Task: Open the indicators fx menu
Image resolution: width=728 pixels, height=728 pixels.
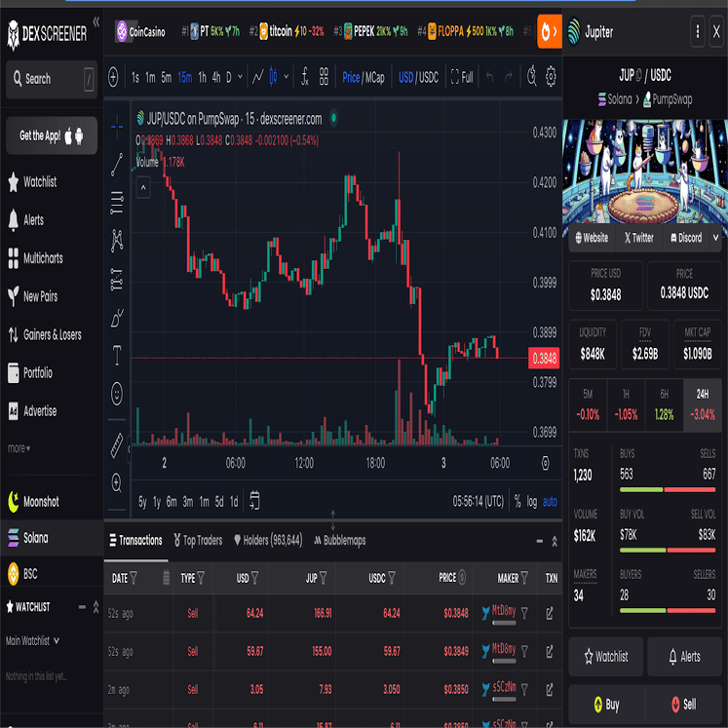Action: tap(305, 77)
